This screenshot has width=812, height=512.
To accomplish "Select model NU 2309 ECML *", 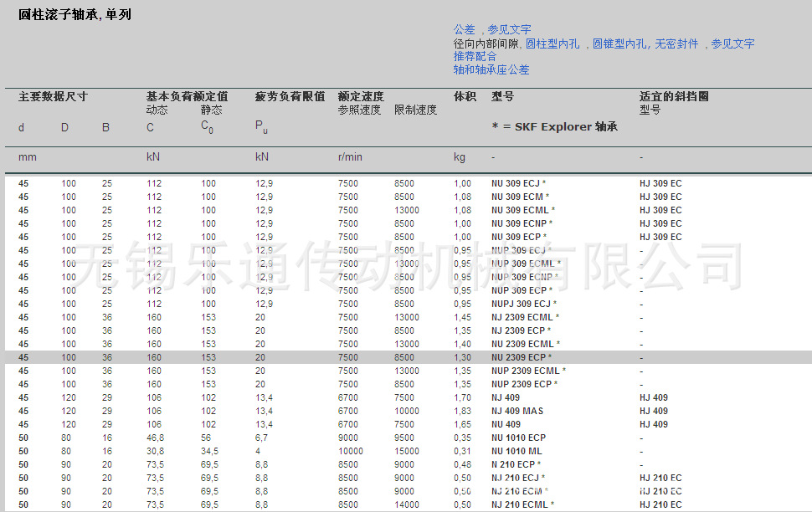I will [x=526, y=344].
